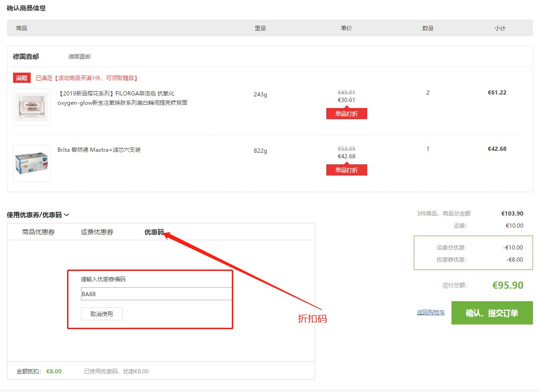Click the 单品打折 tag under €30.61

pyautogui.click(x=346, y=114)
